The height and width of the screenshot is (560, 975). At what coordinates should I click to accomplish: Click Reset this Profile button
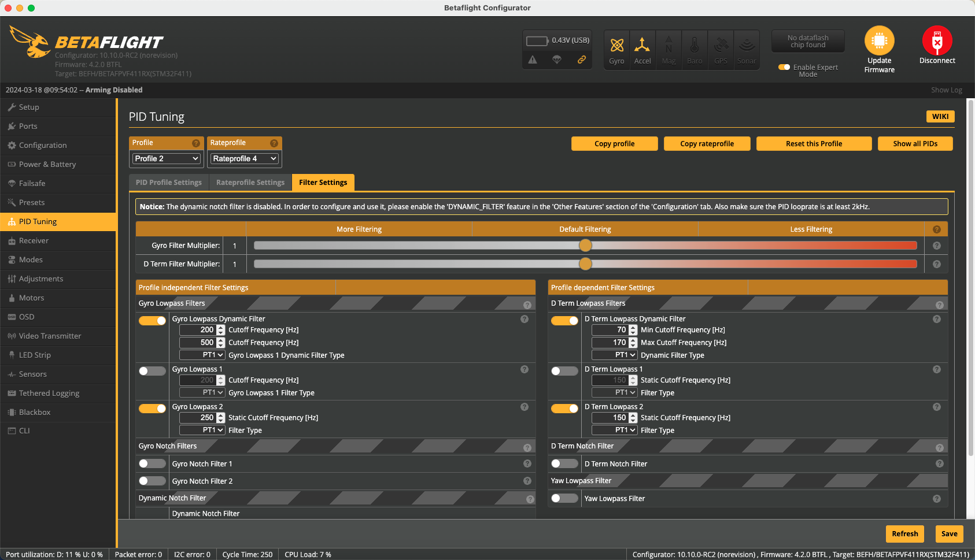click(814, 144)
